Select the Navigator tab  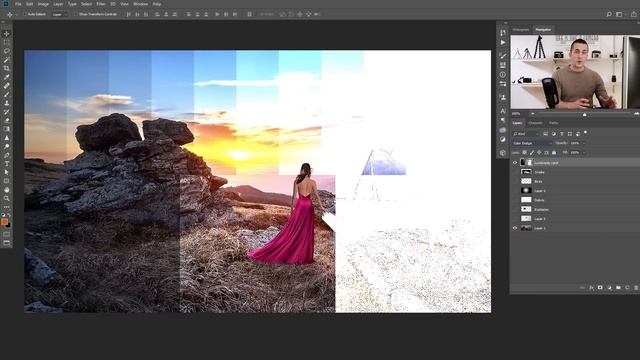tap(543, 30)
